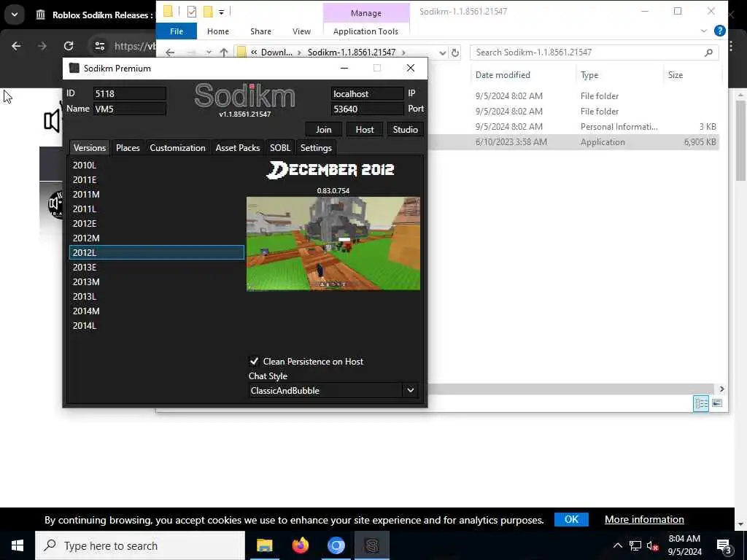Select the 2011M version entry
This screenshot has width=747, height=560.
(x=157, y=194)
